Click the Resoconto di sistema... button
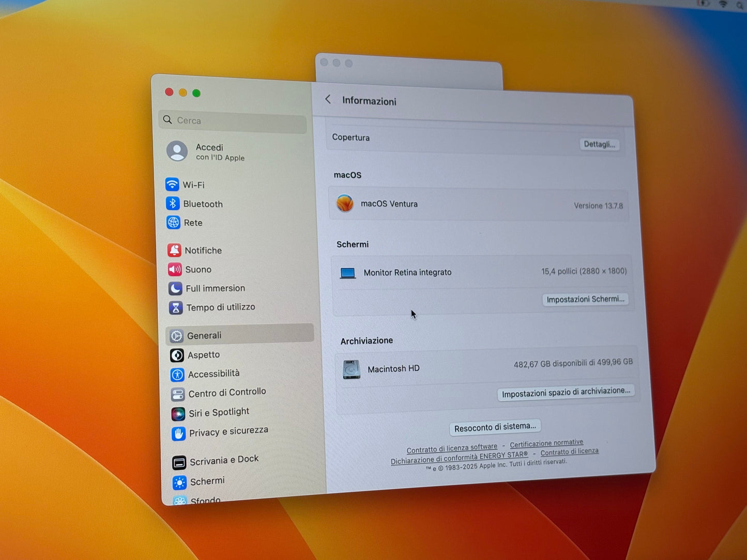Viewport: 747px width, 560px height. pyautogui.click(x=495, y=427)
